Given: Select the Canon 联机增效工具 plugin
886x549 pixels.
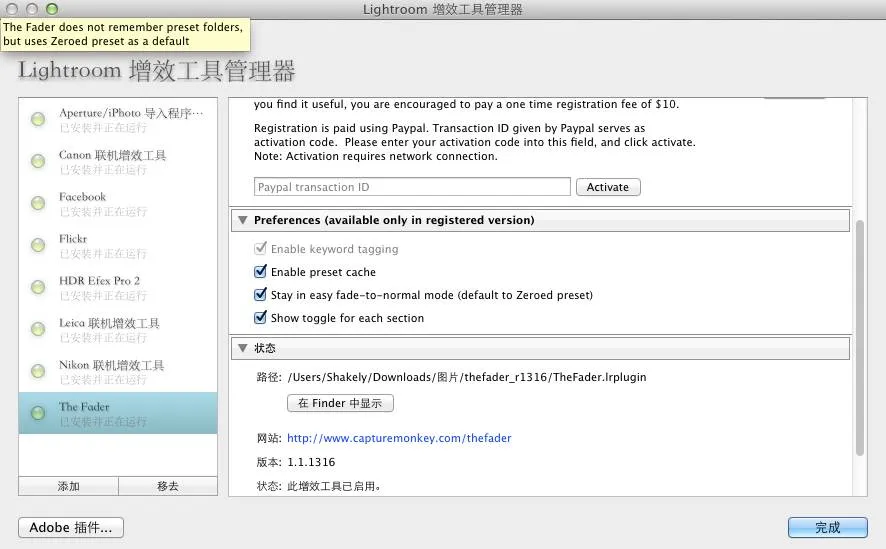Looking at the screenshot, I should [118, 162].
